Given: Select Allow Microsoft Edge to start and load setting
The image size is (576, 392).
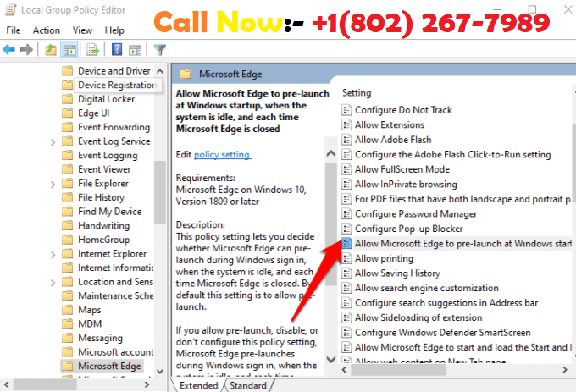Looking at the screenshot, I should pyautogui.click(x=457, y=347).
